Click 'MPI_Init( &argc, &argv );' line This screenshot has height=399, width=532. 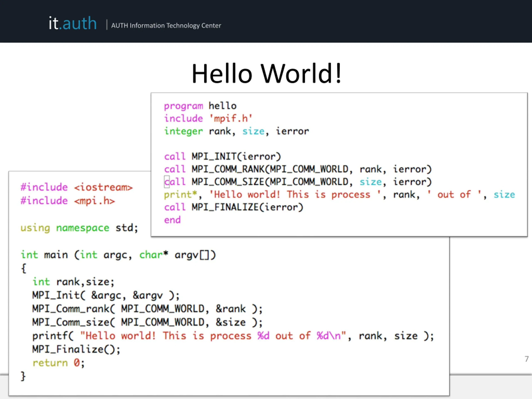click(x=106, y=295)
